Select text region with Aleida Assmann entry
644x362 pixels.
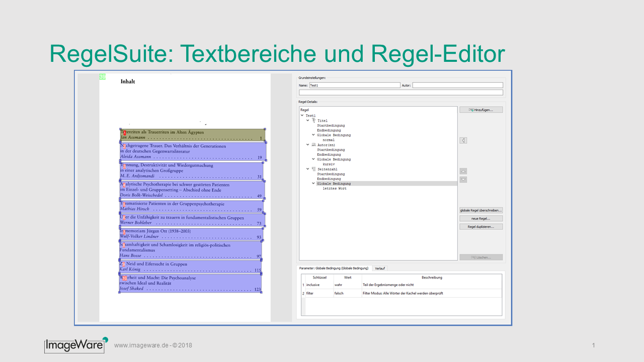tap(193, 151)
